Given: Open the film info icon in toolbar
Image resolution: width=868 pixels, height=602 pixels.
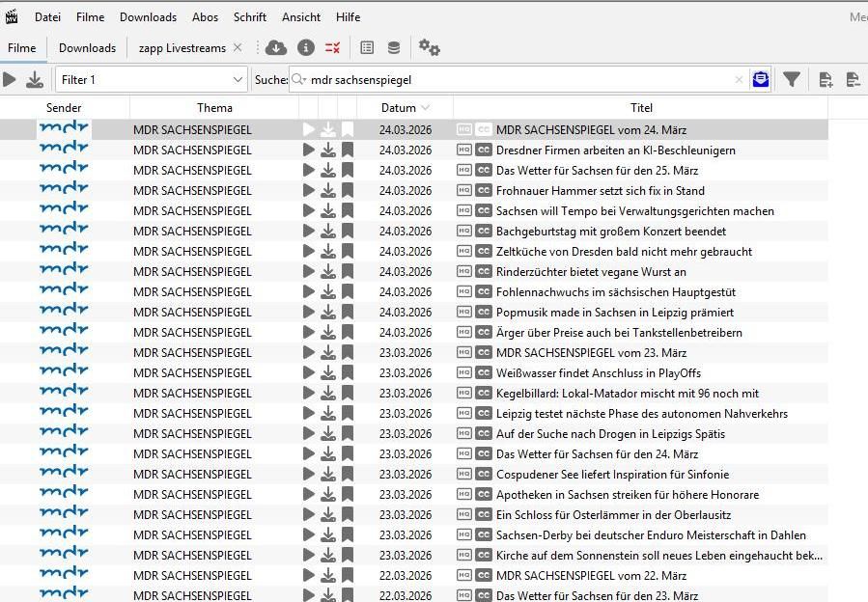Looking at the screenshot, I should pos(305,47).
